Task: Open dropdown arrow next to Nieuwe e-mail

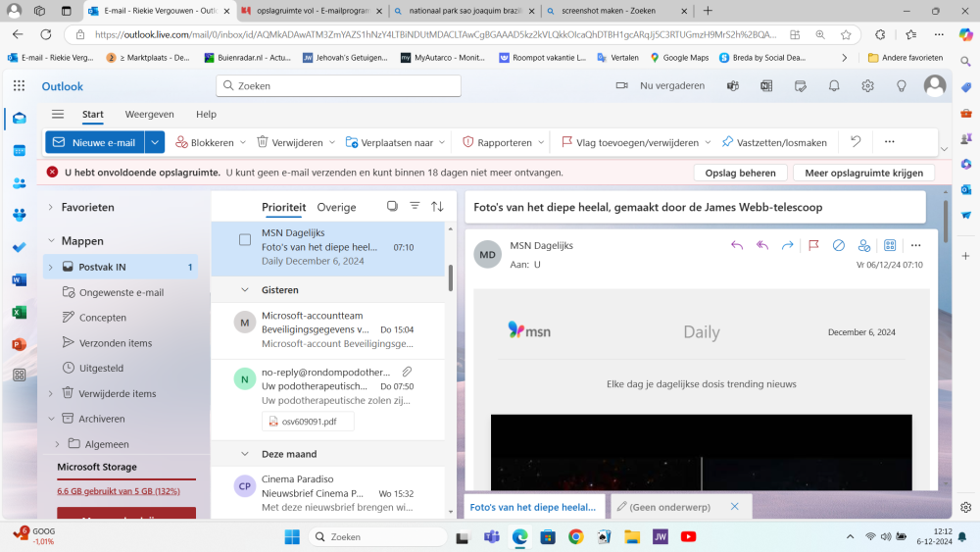Action: (x=155, y=142)
